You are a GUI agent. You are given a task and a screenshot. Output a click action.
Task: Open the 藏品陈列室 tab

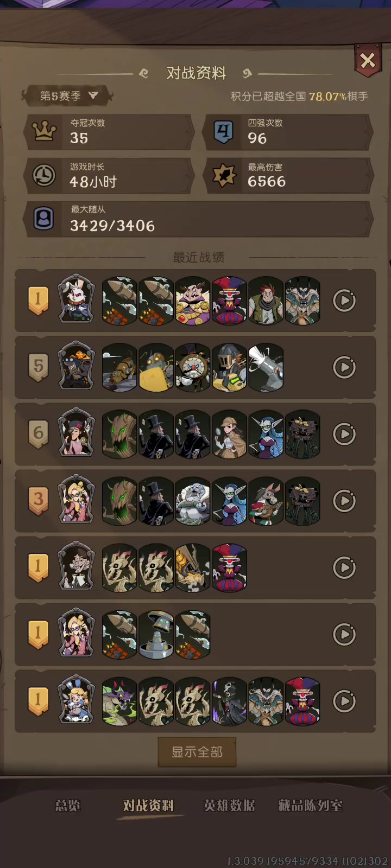310,806
